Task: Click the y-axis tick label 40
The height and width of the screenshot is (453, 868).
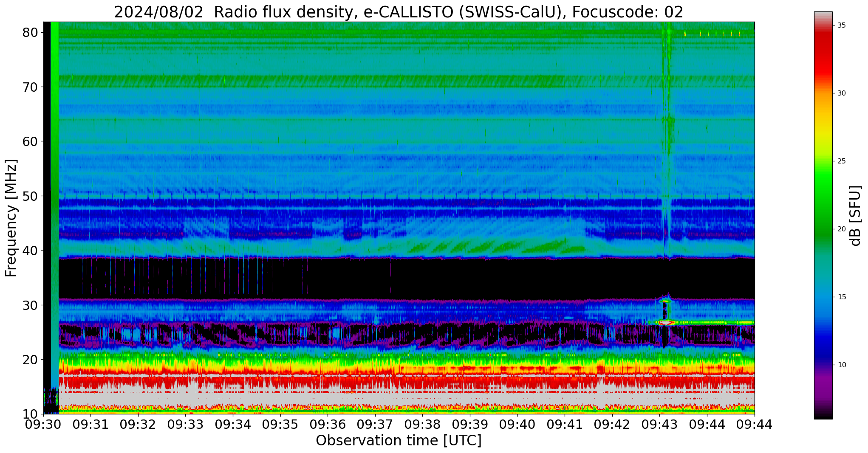Action: [30, 250]
